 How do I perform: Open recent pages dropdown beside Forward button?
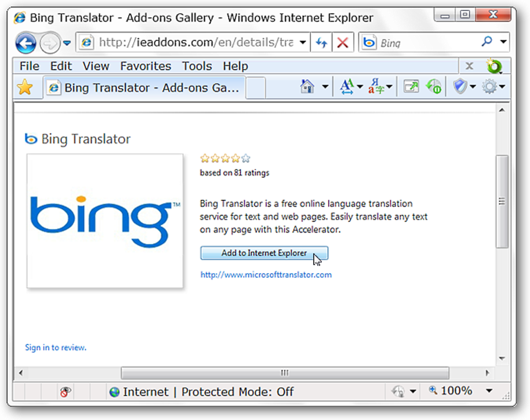coord(67,43)
